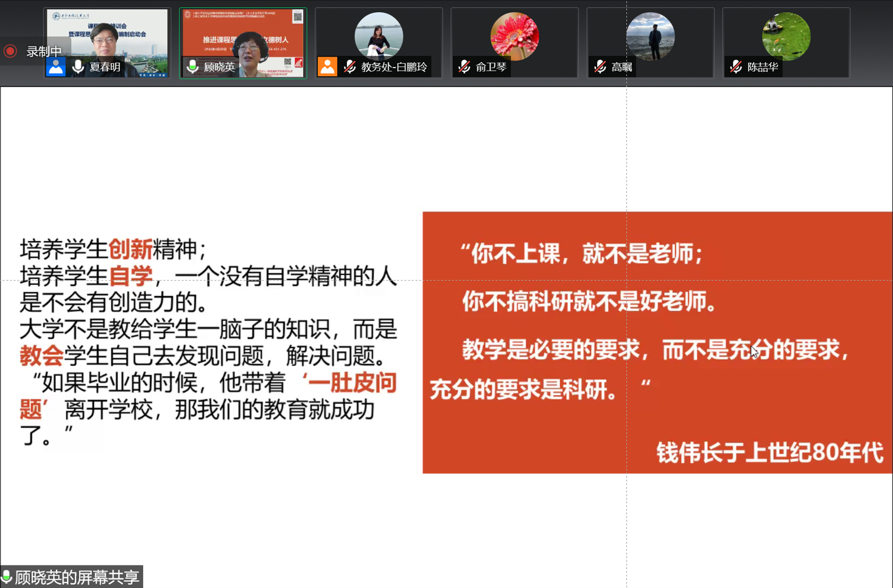This screenshot has width=893, height=588.
Task: Select 顾晓英's active speaker video tile
Action: point(243,37)
